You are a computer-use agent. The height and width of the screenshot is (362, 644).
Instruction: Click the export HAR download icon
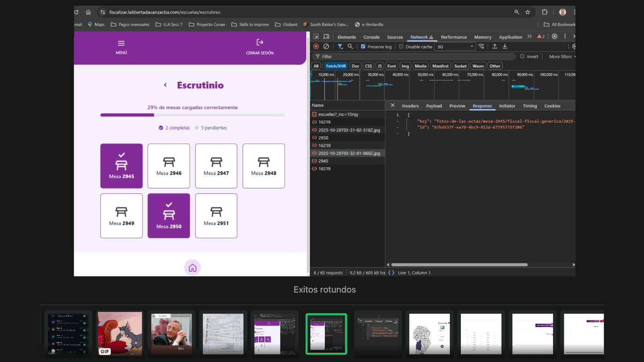[505, 47]
